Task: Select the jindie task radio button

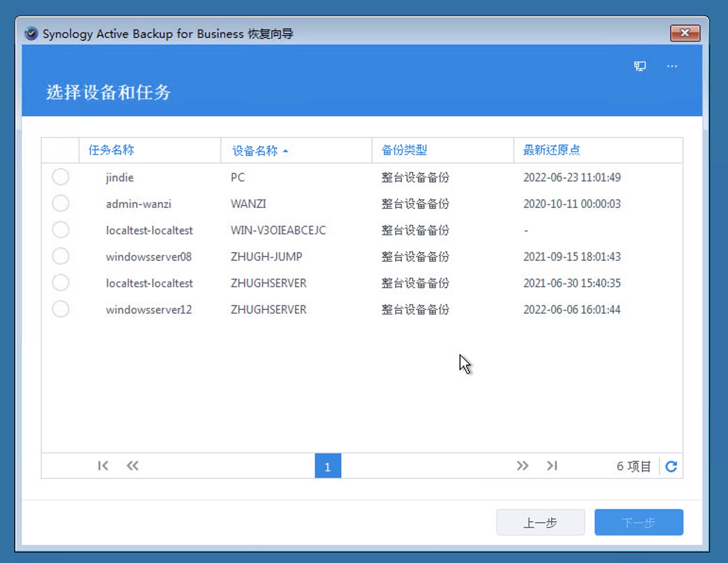Action: 61,177
